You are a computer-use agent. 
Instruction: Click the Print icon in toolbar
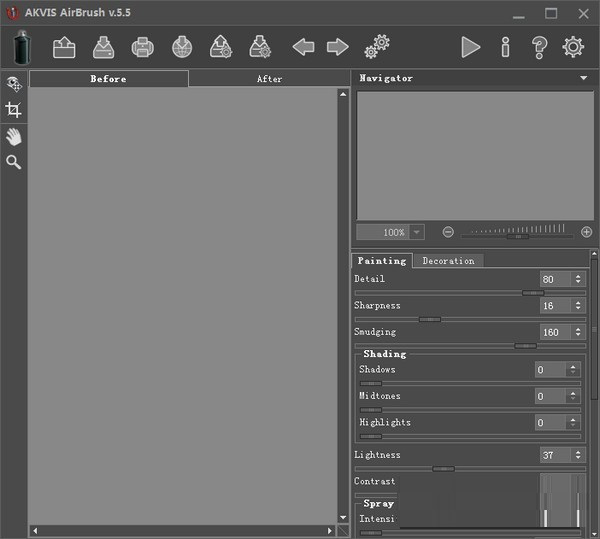(143, 47)
